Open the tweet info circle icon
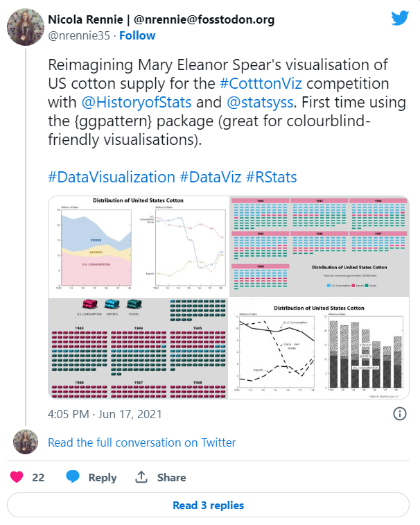The height and width of the screenshot is (525, 420). click(x=400, y=414)
